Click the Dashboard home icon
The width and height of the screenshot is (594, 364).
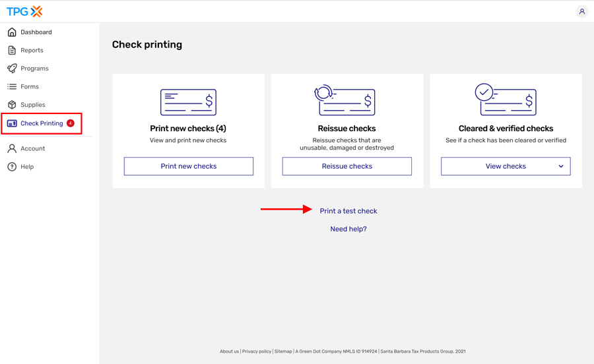point(12,32)
